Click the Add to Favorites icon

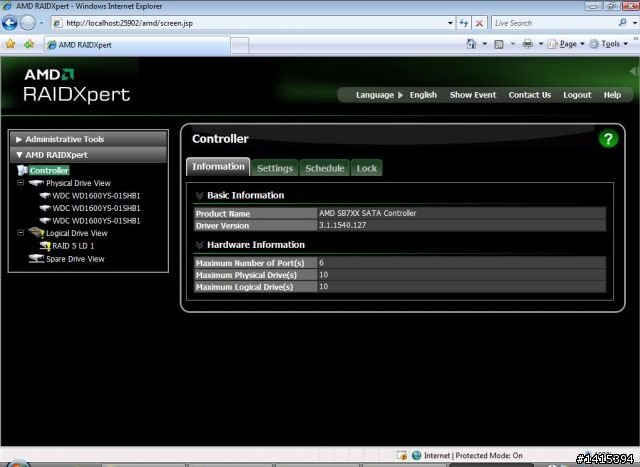coord(29,44)
